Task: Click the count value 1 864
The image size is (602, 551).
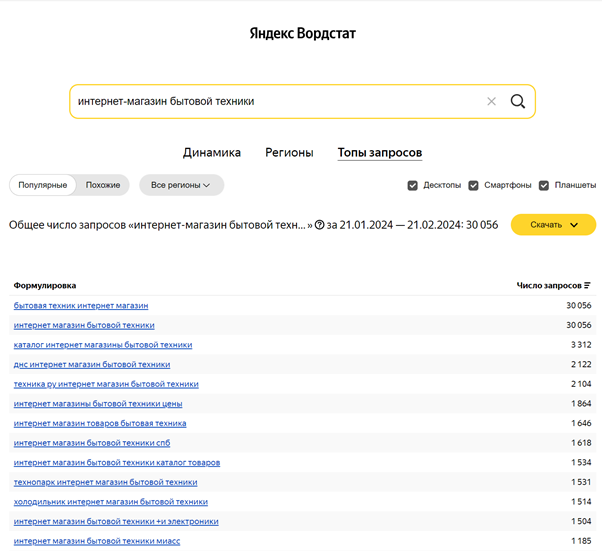Action: point(581,404)
